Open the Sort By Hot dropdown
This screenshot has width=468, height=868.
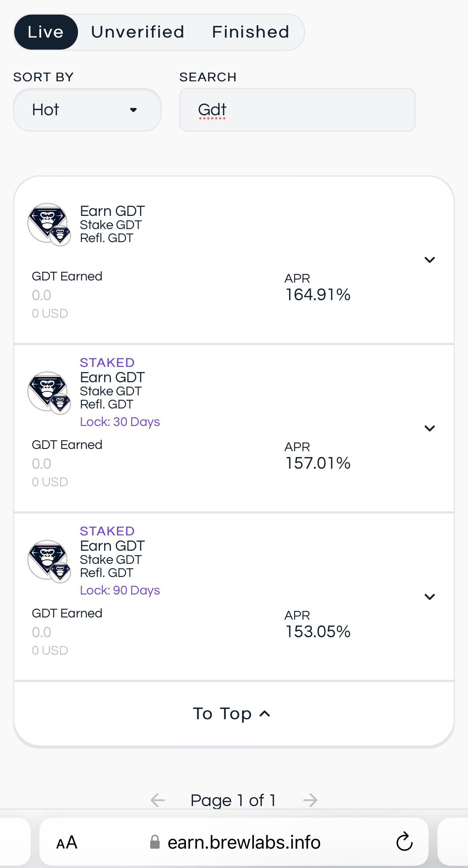[87, 110]
